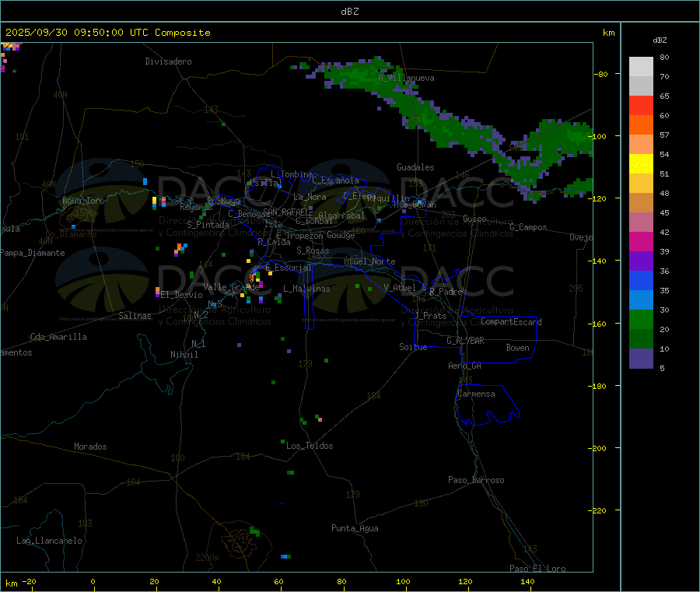
Task: Select the S_Rosas label
Action: click(313, 250)
